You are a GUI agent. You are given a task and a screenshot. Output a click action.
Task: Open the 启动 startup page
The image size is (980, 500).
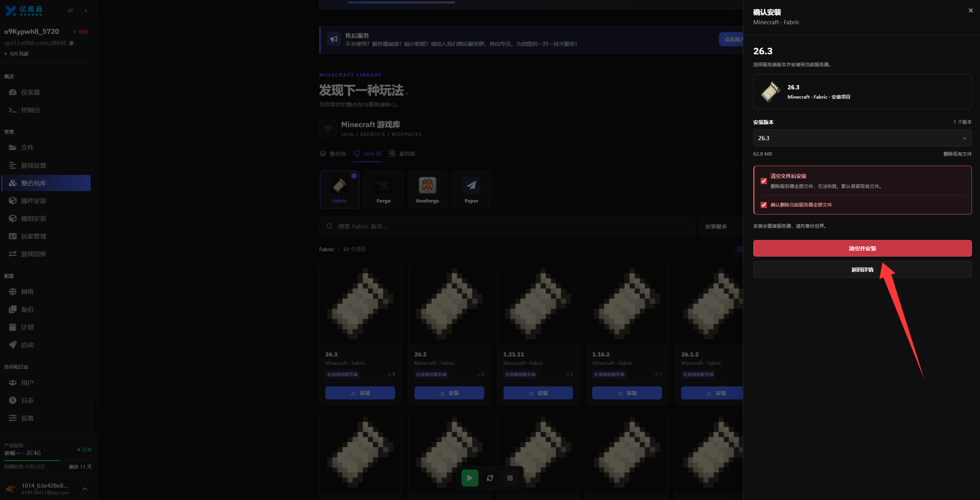click(x=46, y=345)
